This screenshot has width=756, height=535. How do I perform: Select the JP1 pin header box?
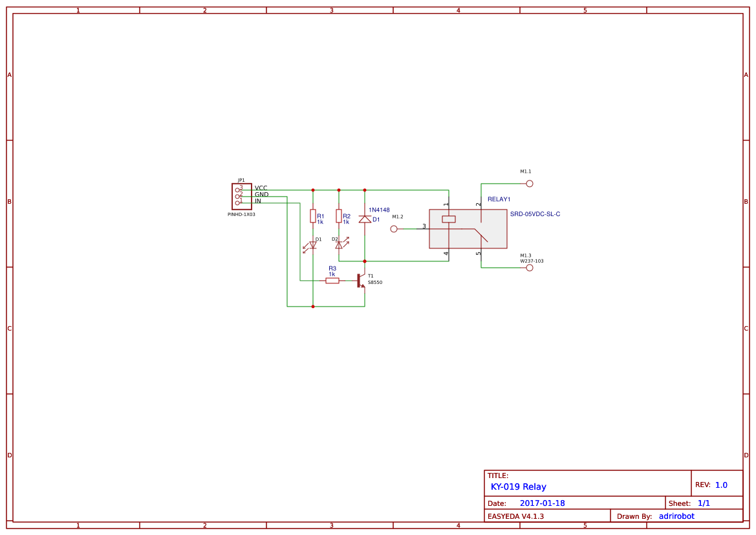tap(242, 197)
